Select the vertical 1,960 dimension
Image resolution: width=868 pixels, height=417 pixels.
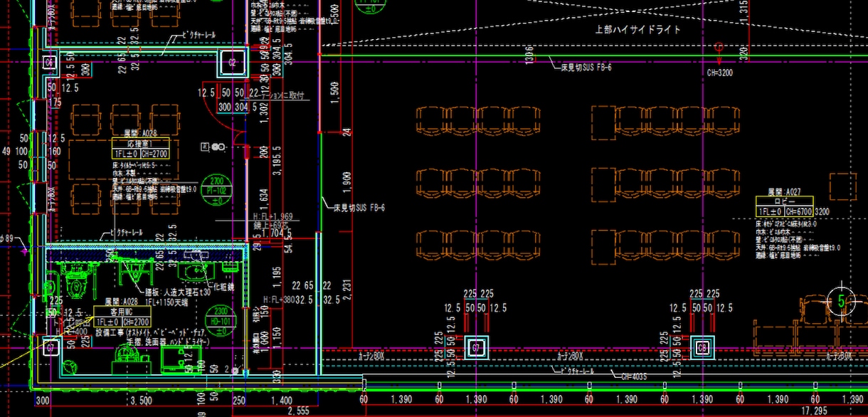click(347, 182)
